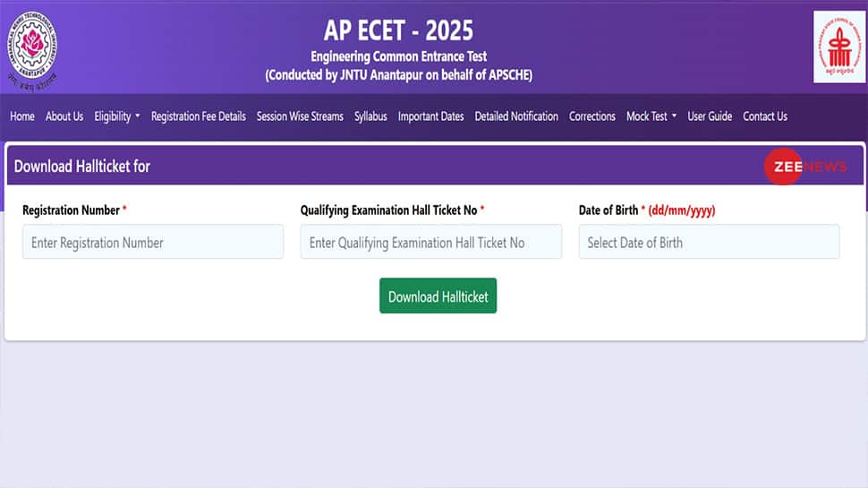Image resolution: width=868 pixels, height=488 pixels.
Task: Open Session Wise Streams menu item
Action: pos(300,116)
